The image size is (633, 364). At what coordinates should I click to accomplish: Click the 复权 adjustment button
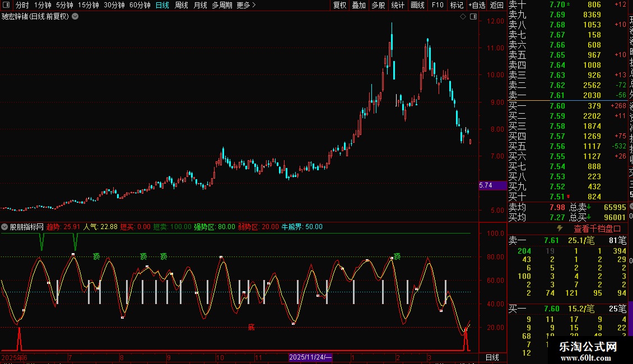[339, 5]
